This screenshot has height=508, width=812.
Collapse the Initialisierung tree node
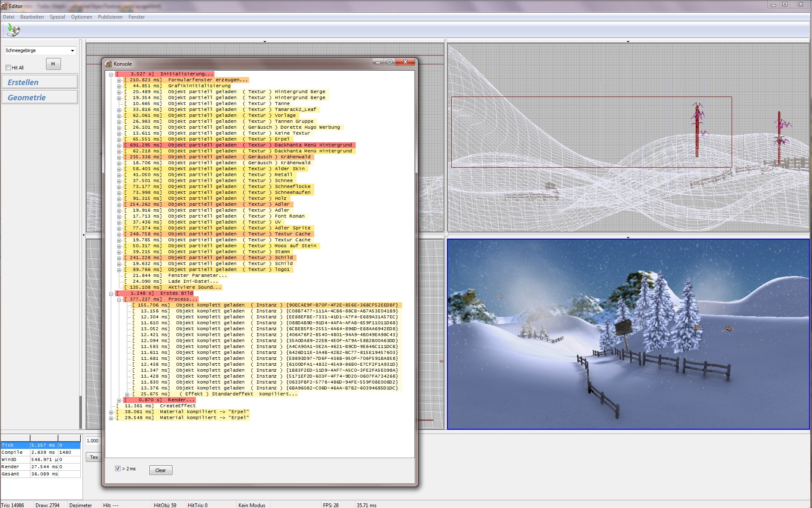(111, 74)
